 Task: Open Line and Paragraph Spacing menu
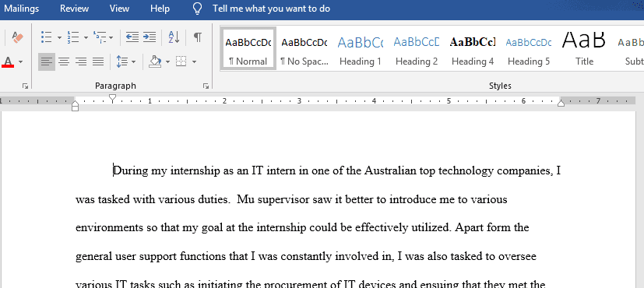pyautogui.click(x=125, y=62)
